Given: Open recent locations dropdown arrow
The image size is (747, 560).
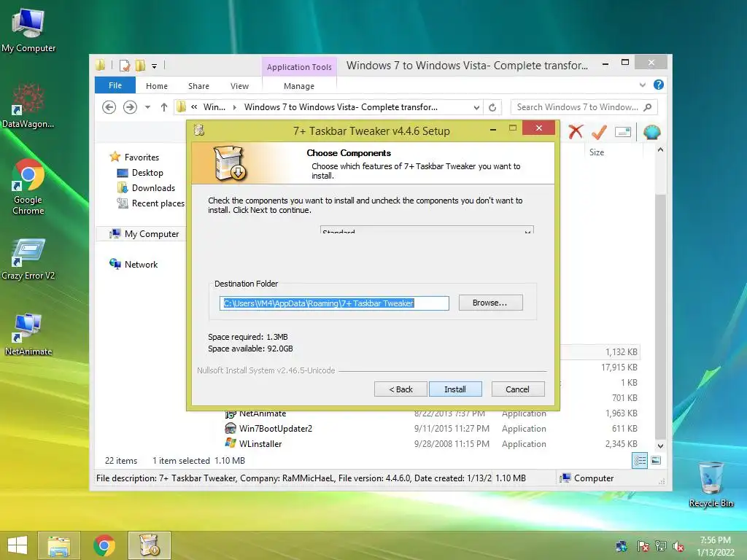Looking at the screenshot, I should pos(147,107).
